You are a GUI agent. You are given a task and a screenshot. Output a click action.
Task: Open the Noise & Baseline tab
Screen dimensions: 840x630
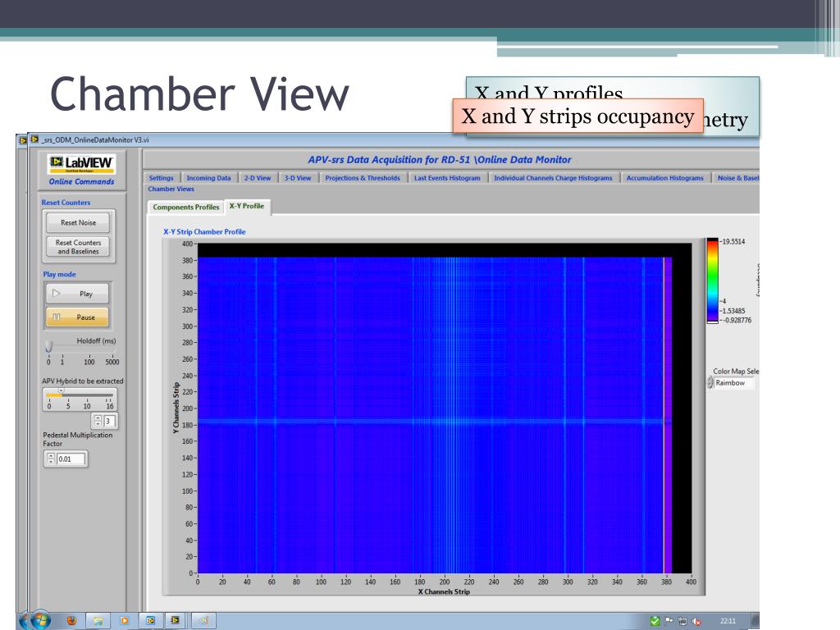click(737, 178)
